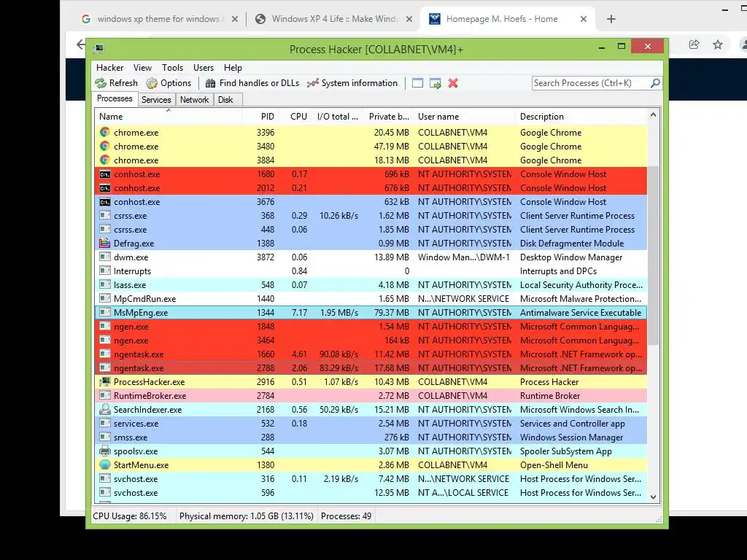747x560 pixels.
Task: Sort by the CPU column header
Action: pyautogui.click(x=295, y=117)
